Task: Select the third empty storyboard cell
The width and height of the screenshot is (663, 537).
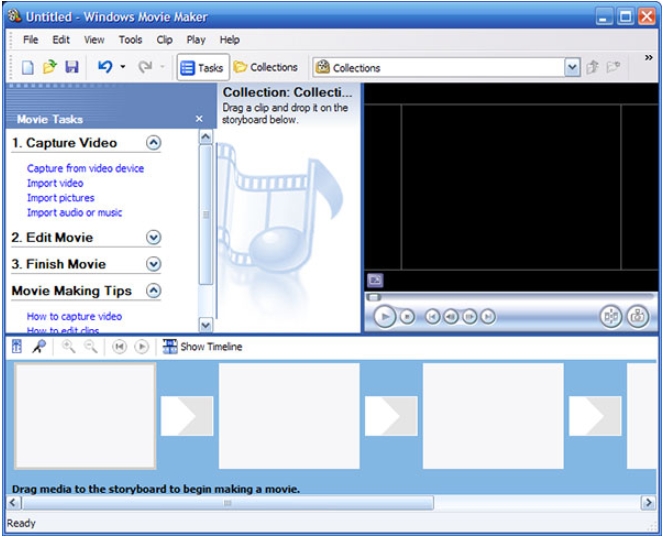Action: [493, 416]
